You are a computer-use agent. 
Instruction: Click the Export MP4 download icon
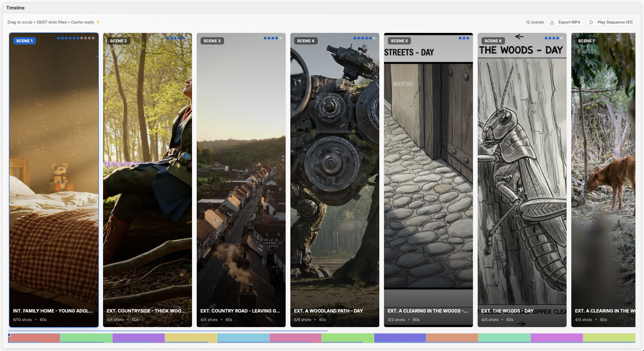(x=552, y=22)
